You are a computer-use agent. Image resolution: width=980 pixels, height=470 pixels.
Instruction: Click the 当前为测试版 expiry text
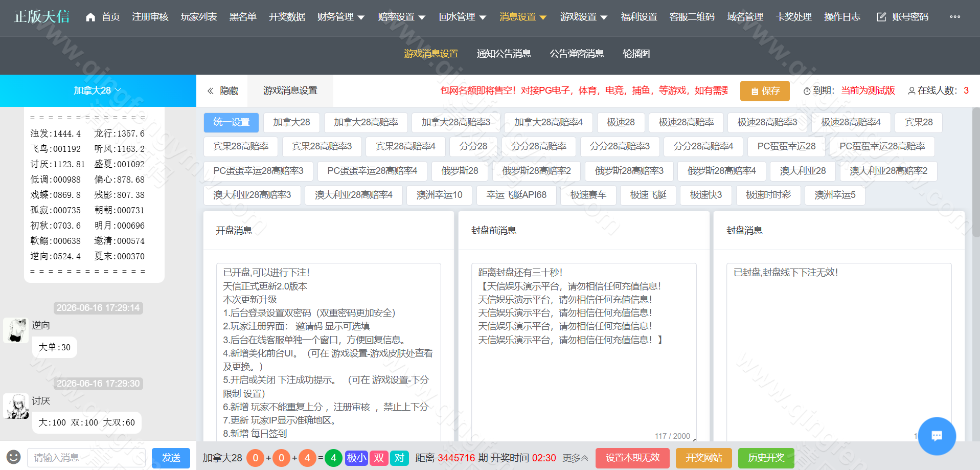click(x=868, y=91)
